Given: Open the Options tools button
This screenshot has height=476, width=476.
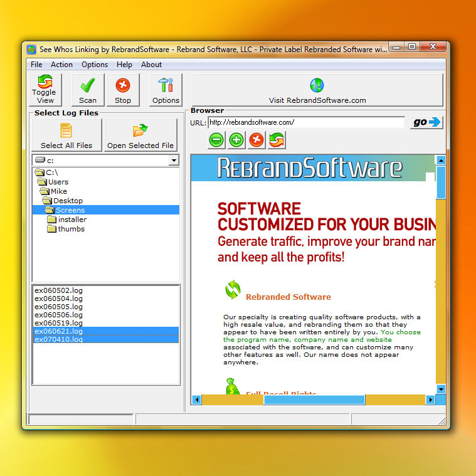Looking at the screenshot, I should tap(166, 90).
